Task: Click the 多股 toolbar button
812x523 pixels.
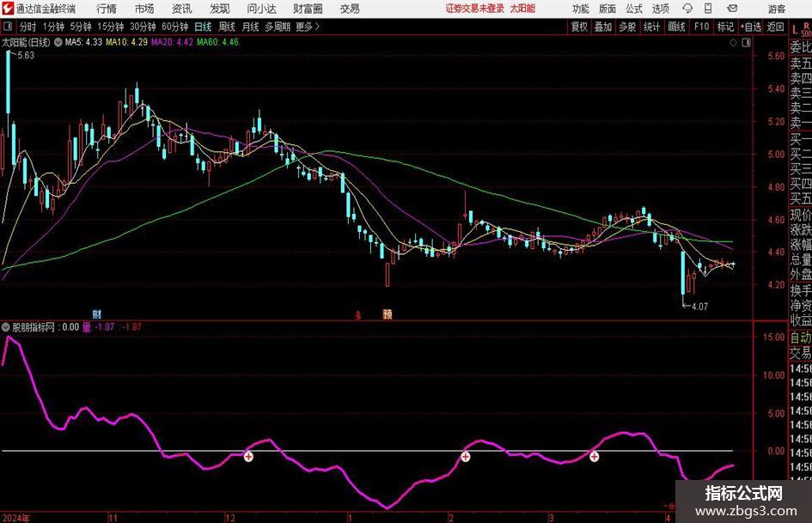Action: pos(627,27)
